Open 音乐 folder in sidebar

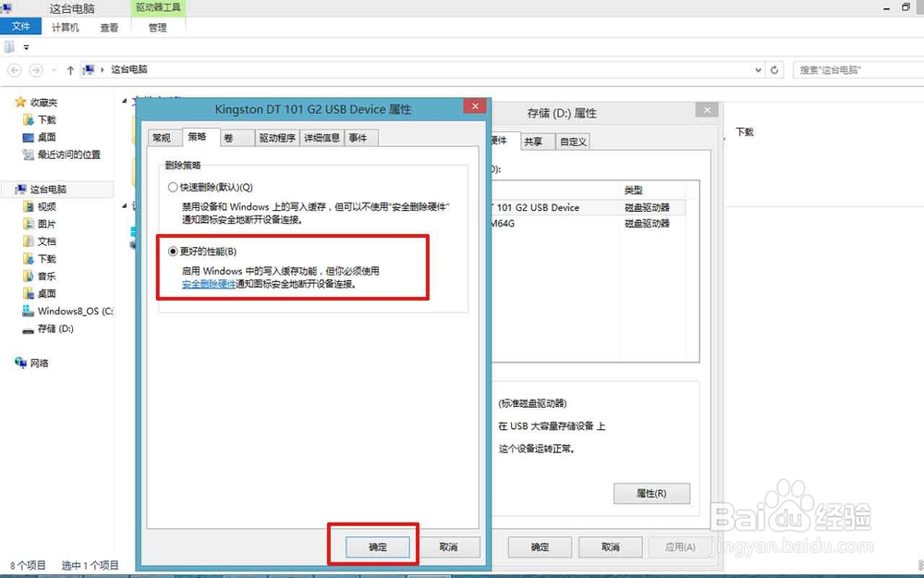46,276
